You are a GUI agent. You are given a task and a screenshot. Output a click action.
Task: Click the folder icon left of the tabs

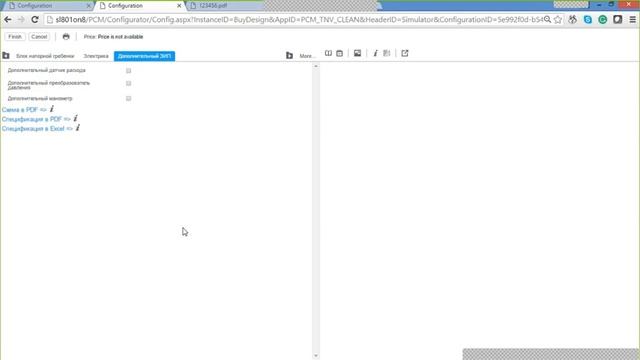[6, 56]
